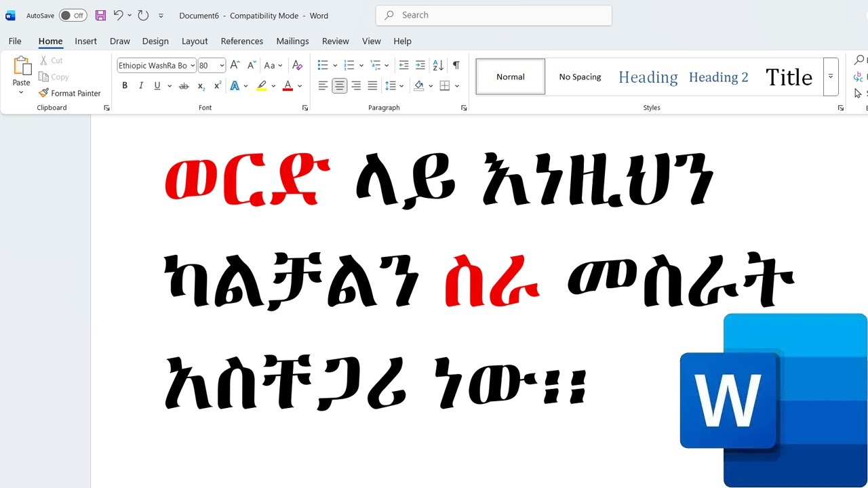Justify paragraph text
Image resolution: width=868 pixels, height=488 pixels.
[372, 85]
